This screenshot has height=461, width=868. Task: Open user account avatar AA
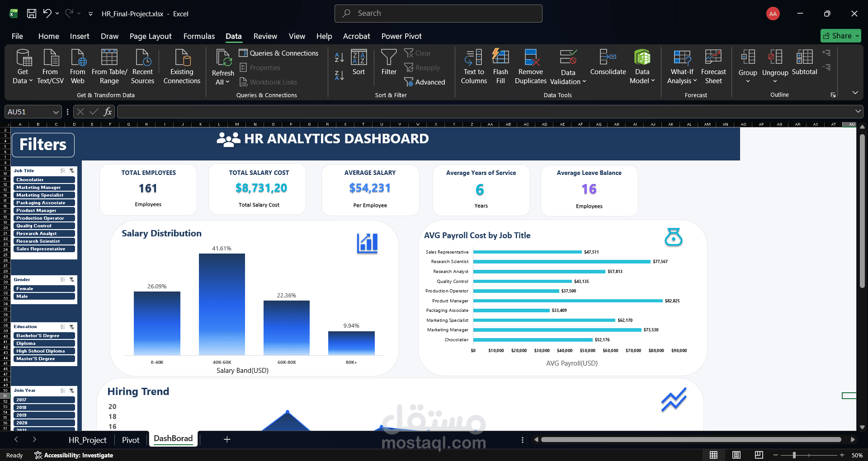(773, 14)
